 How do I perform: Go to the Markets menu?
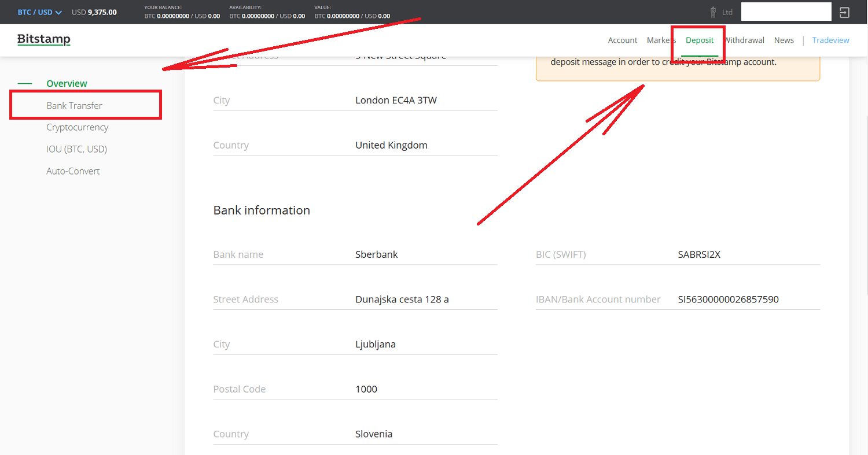[661, 40]
